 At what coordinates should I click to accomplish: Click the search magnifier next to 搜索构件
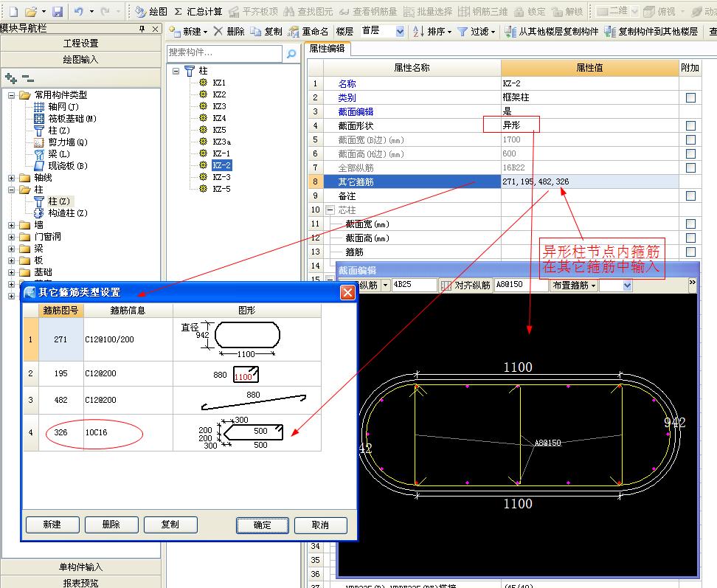(x=292, y=53)
